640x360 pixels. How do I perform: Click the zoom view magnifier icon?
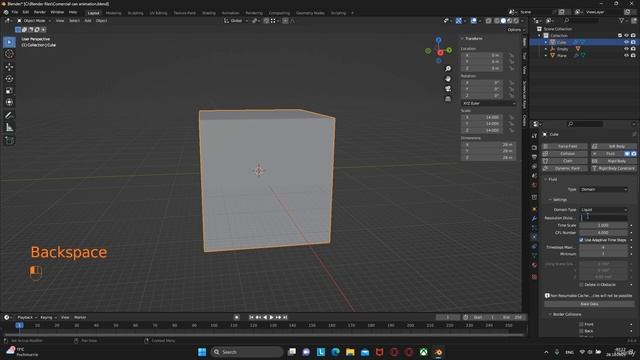448,69
